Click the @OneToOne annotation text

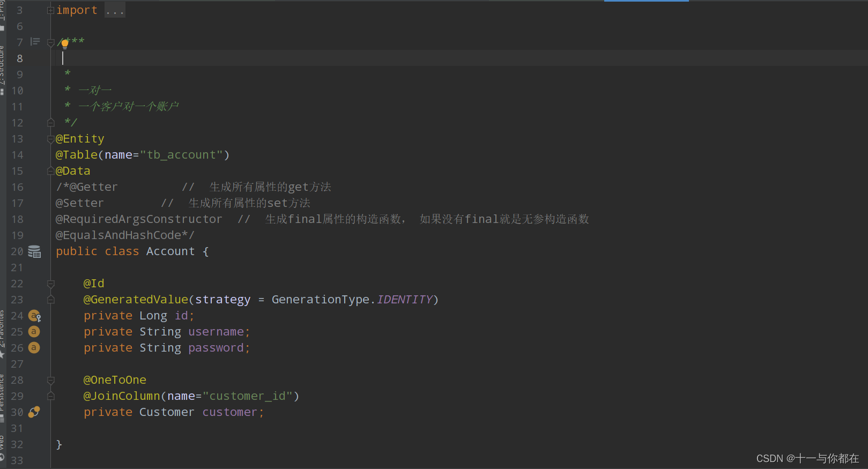115,380
